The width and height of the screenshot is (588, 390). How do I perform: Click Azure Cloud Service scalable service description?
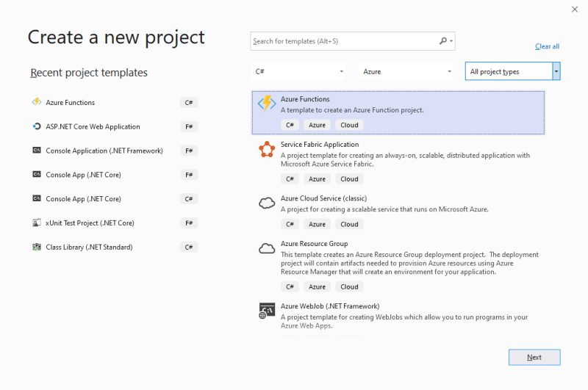(384, 209)
